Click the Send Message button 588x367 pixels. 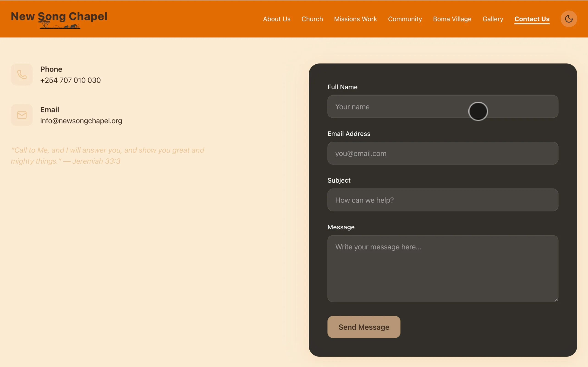364,327
